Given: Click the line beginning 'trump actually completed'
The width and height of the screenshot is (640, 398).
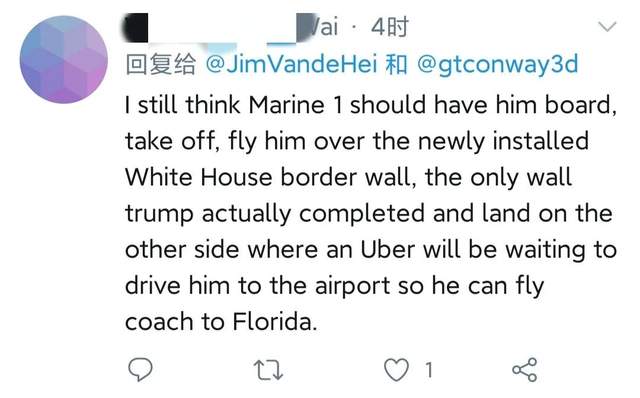Looking at the screenshot, I should click(x=369, y=213).
